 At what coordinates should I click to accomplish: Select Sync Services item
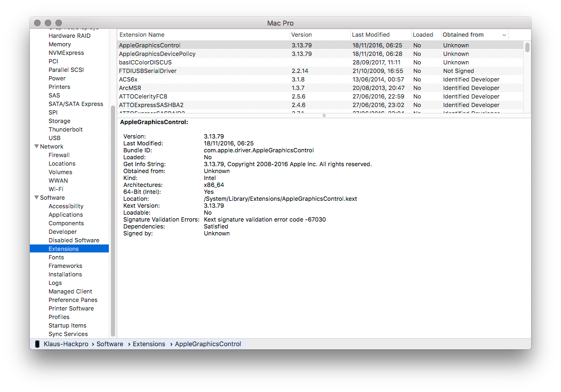68,334
